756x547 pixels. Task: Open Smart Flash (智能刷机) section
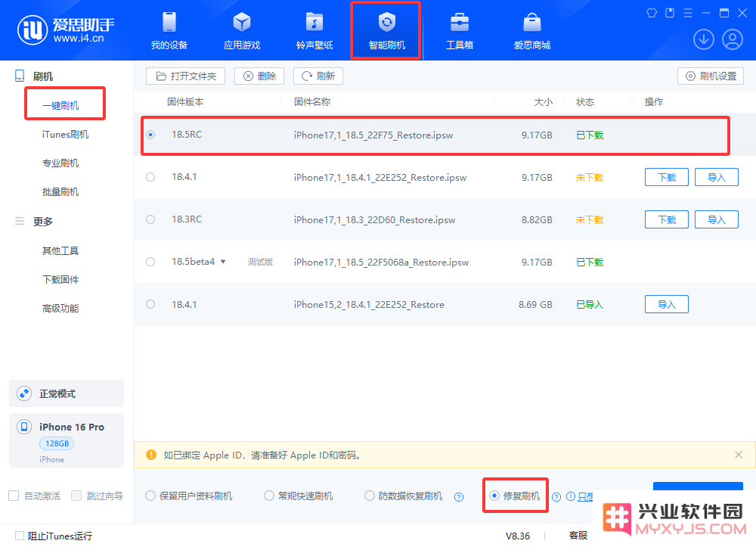(386, 31)
